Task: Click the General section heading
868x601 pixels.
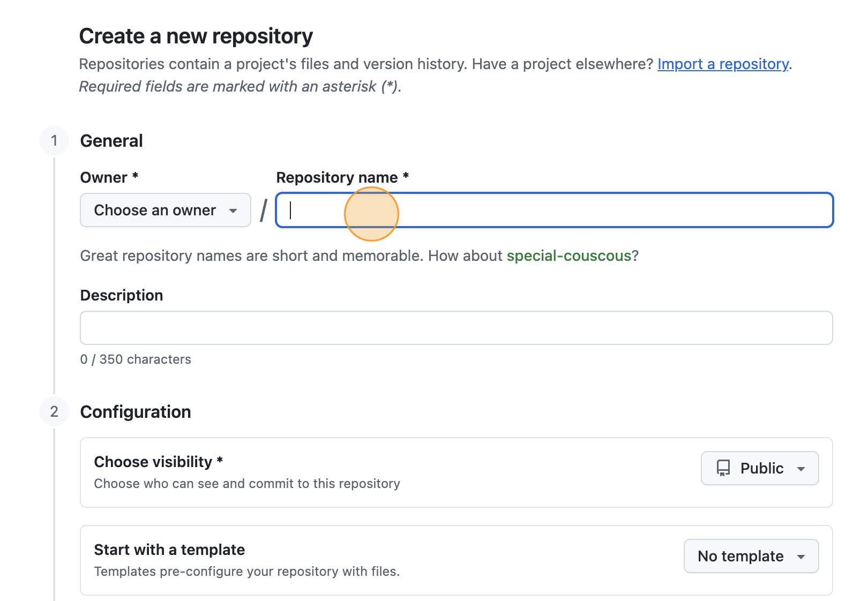Action: coord(111,140)
